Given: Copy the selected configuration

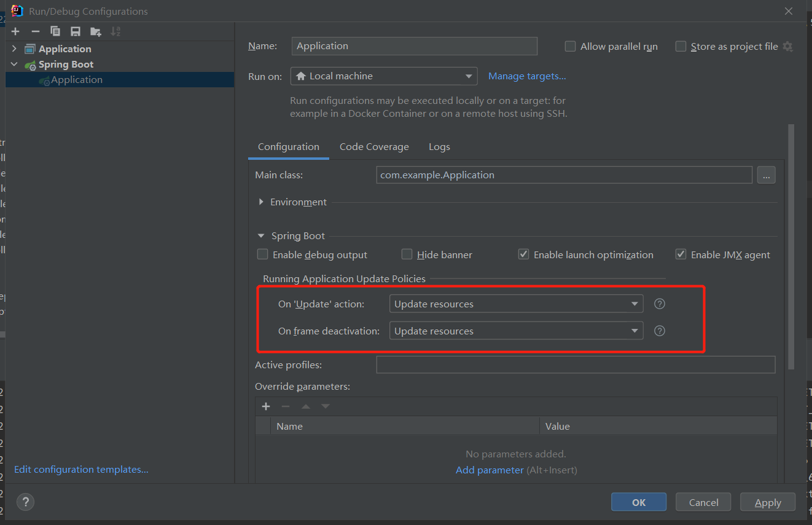Looking at the screenshot, I should 55,31.
